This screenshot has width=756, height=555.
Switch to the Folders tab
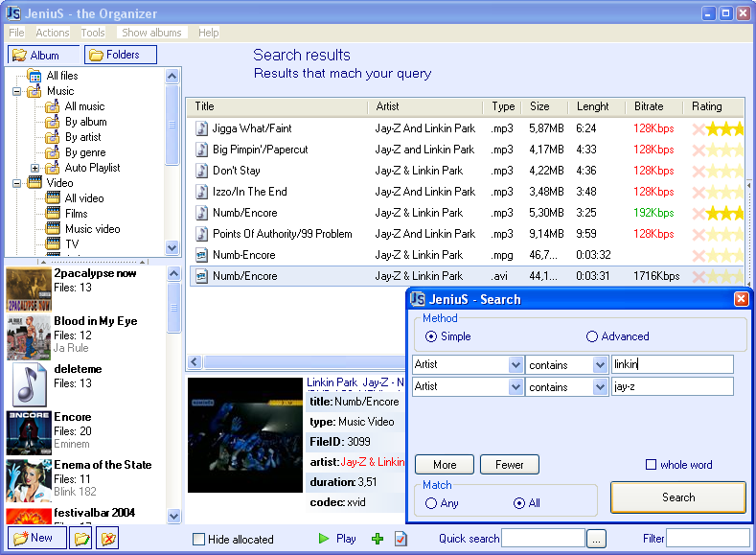121,55
